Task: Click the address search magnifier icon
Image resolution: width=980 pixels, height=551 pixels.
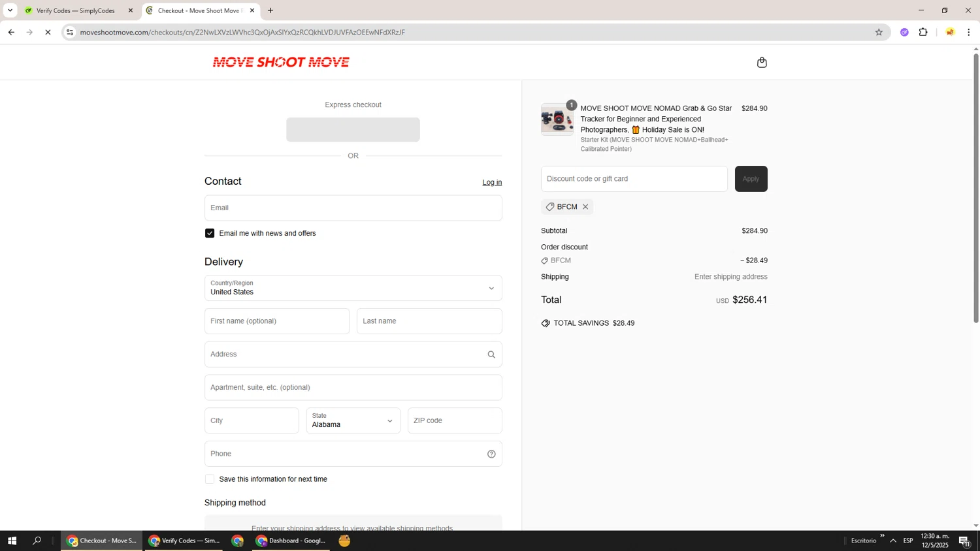Action: pyautogui.click(x=491, y=354)
